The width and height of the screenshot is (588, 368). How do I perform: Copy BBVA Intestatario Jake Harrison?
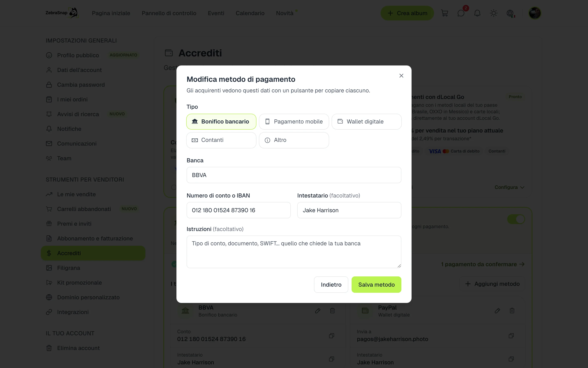331,359
